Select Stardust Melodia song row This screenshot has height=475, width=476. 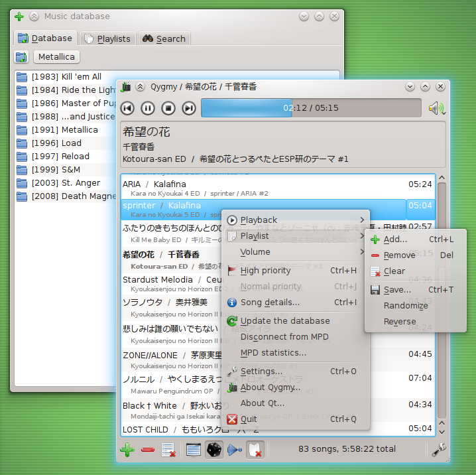point(172,284)
